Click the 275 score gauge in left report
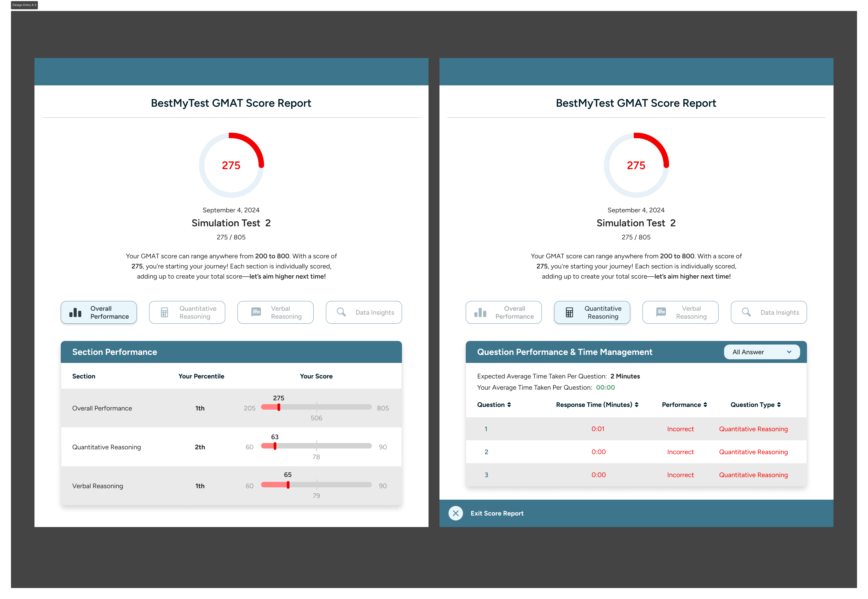The width and height of the screenshot is (868, 599). [231, 165]
